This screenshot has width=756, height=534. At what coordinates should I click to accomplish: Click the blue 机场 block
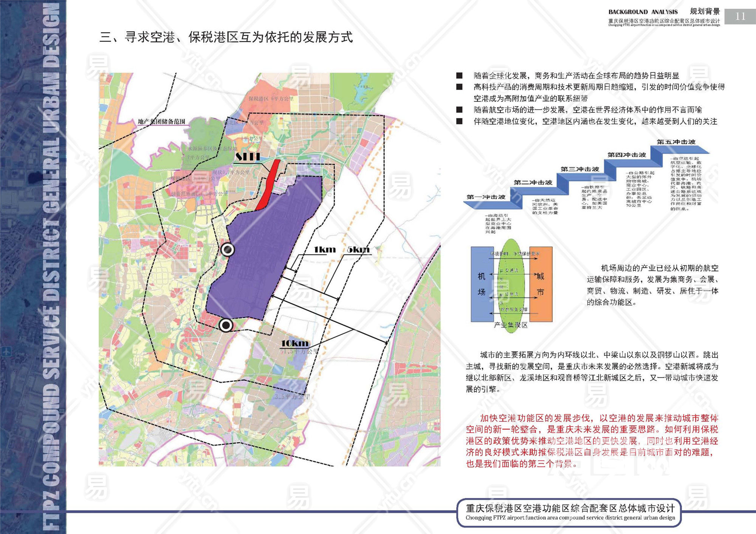(x=482, y=284)
